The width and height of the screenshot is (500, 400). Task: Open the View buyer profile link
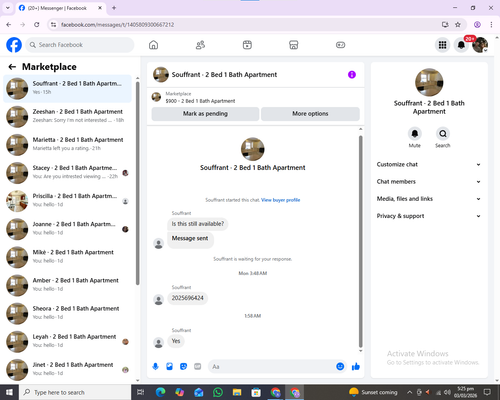280,200
